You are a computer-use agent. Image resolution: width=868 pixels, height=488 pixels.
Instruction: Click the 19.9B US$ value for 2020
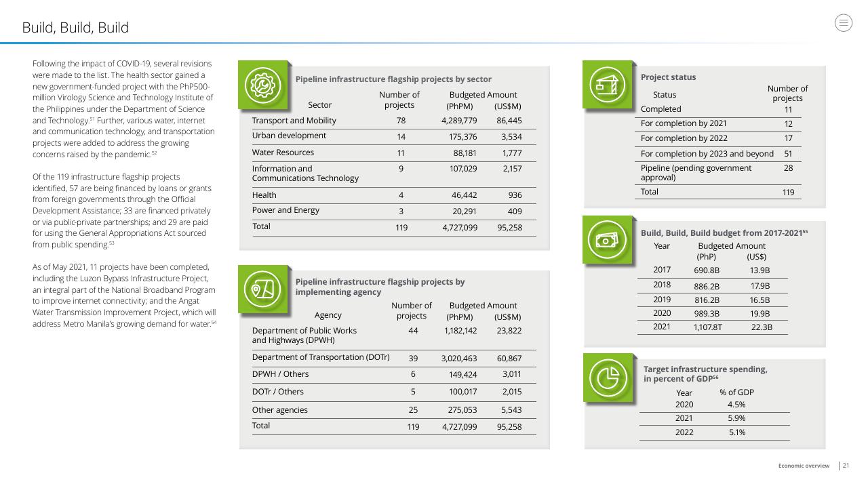(x=759, y=314)
